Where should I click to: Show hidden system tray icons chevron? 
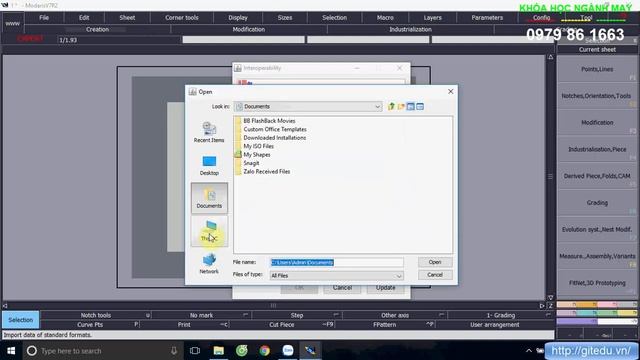tap(529, 351)
